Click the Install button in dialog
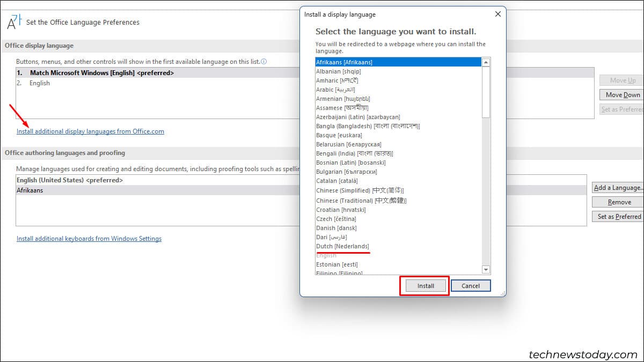 click(x=426, y=286)
